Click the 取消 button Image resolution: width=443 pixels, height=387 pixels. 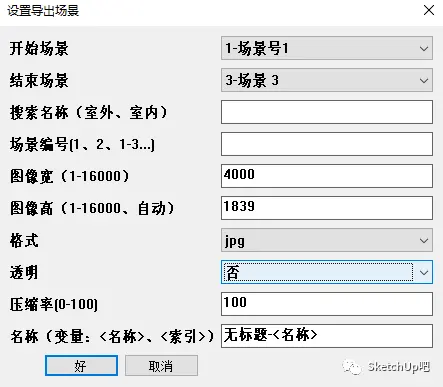[161, 366]
